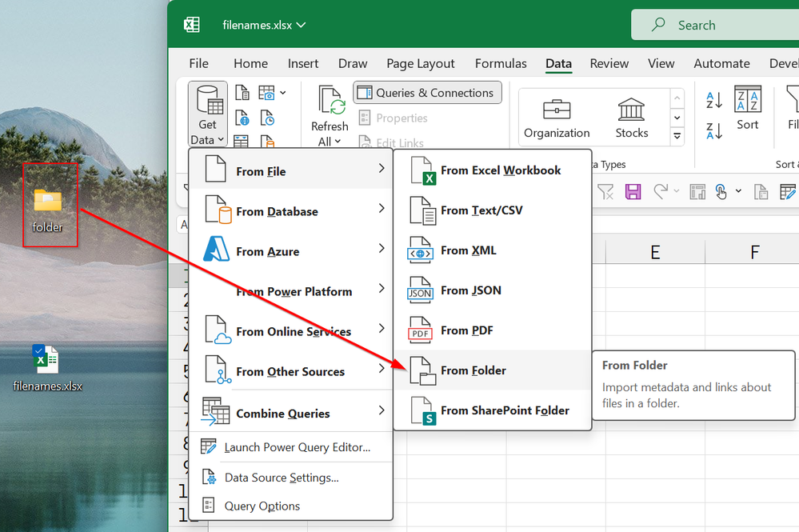The width and height of the screenshot is (799, 532).
Task: Open Query Options
Action: 291,506
